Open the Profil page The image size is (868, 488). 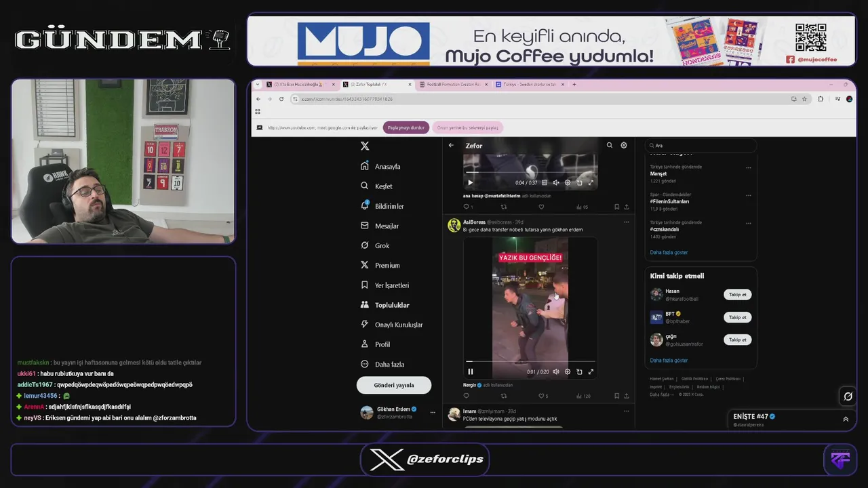tap(375, 344)
